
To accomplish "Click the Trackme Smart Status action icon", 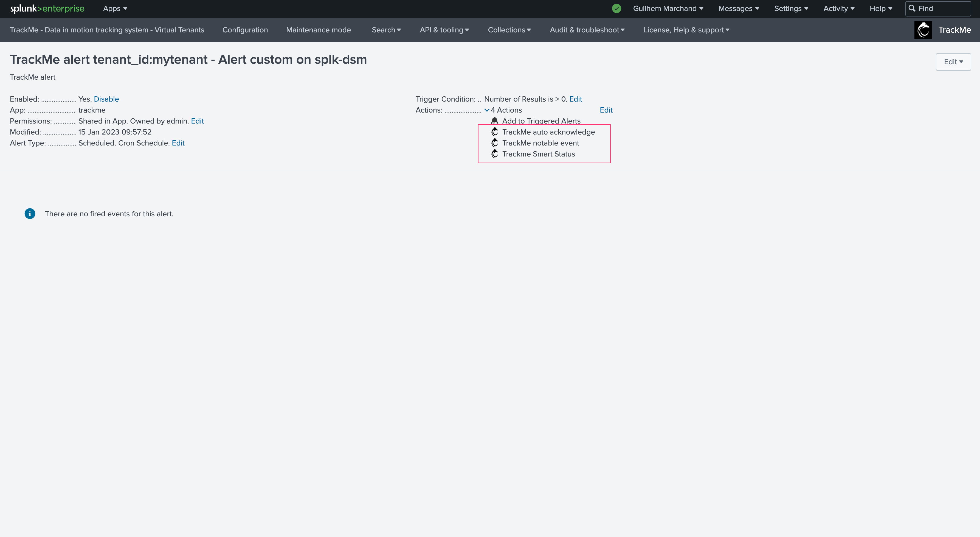I will tap(495, 154).
